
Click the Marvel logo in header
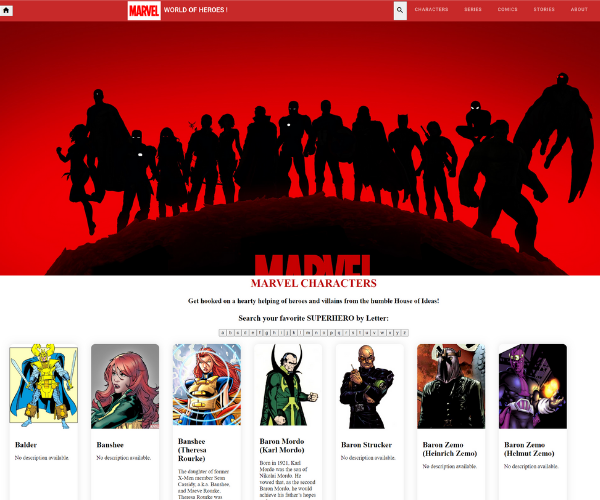(x=143, y=10)
